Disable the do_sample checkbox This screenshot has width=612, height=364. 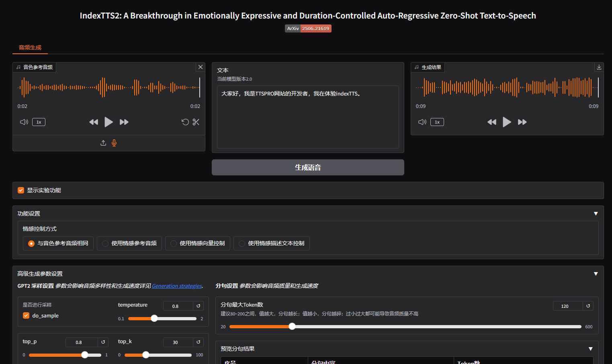pyautogui.click(x=26, y=315)
